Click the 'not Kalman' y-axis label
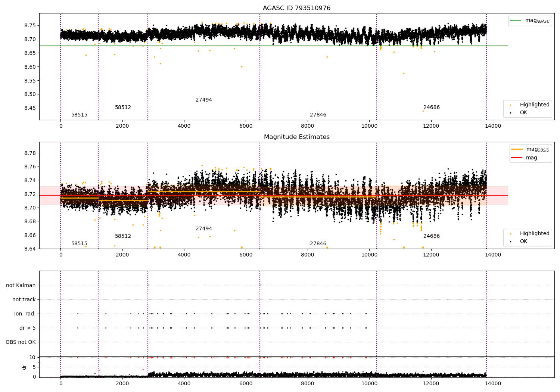Image resolution: width=560 pixels, height=392 pixels. coord(21,286)
